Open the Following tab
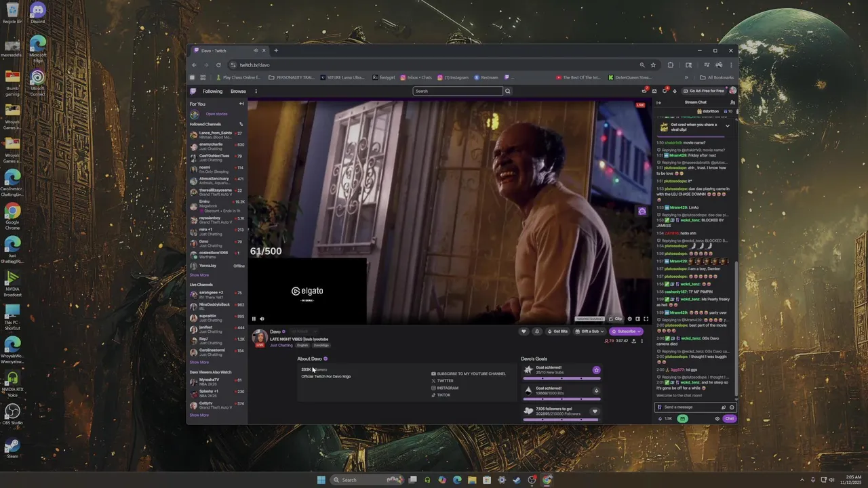 tap(212, 91)
